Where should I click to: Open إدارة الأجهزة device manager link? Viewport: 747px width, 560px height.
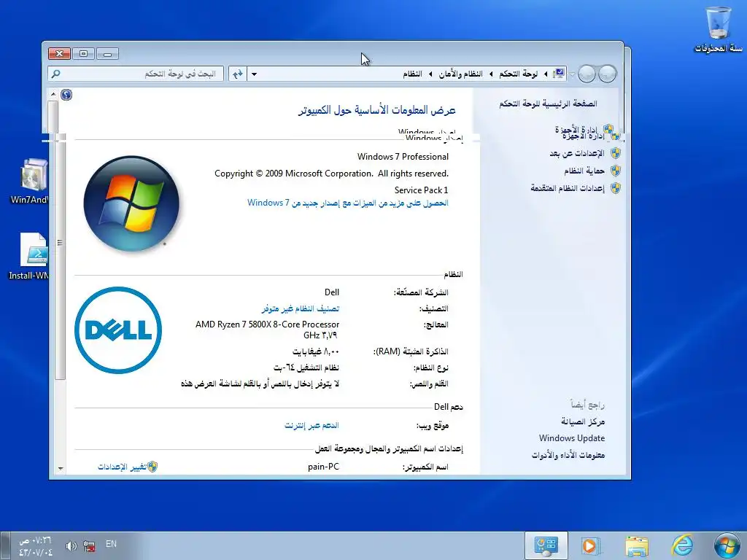[x=580, y=133]
